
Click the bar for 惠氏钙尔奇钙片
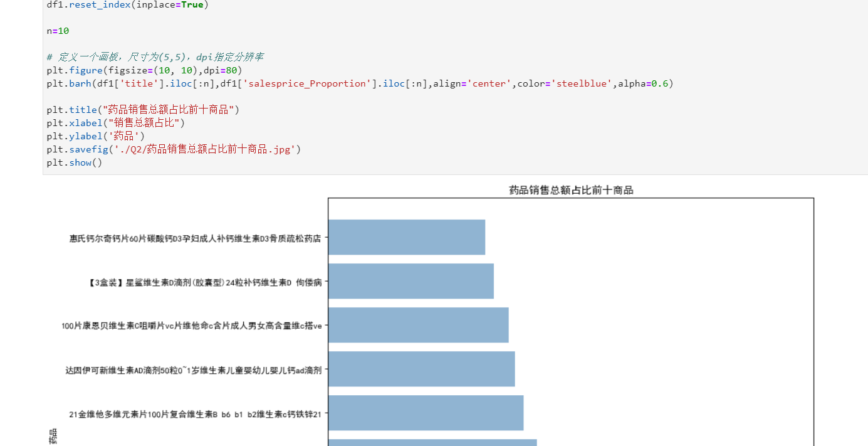[407, 237]
